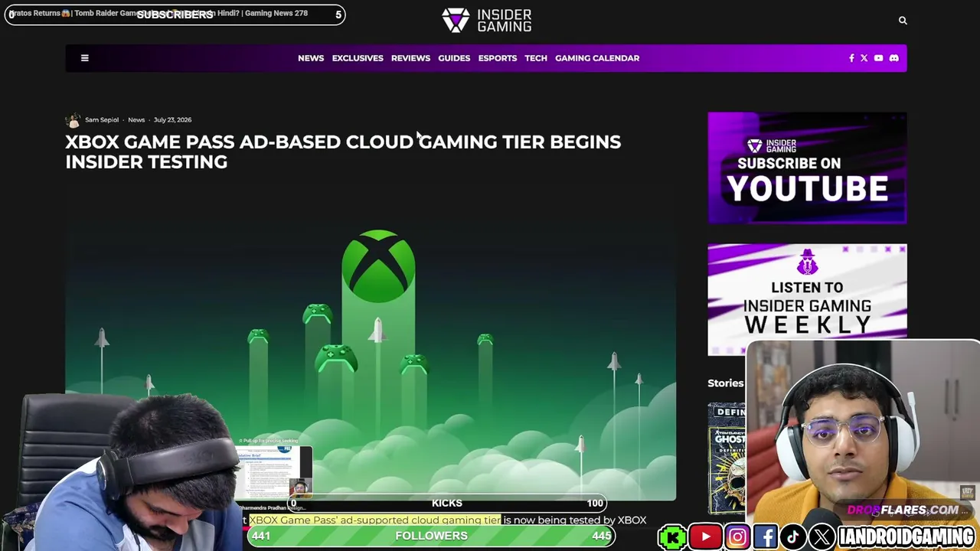This screenshot has height=551, width=980.
Task: Click the red YouTube icon in the stream overlay
Action: [705, 537]
